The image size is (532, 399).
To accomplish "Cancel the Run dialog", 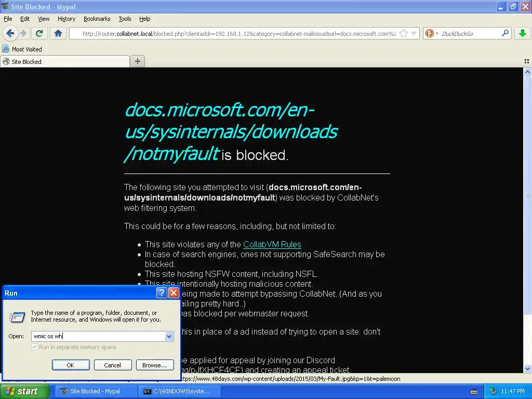I will tap(112, 365).
